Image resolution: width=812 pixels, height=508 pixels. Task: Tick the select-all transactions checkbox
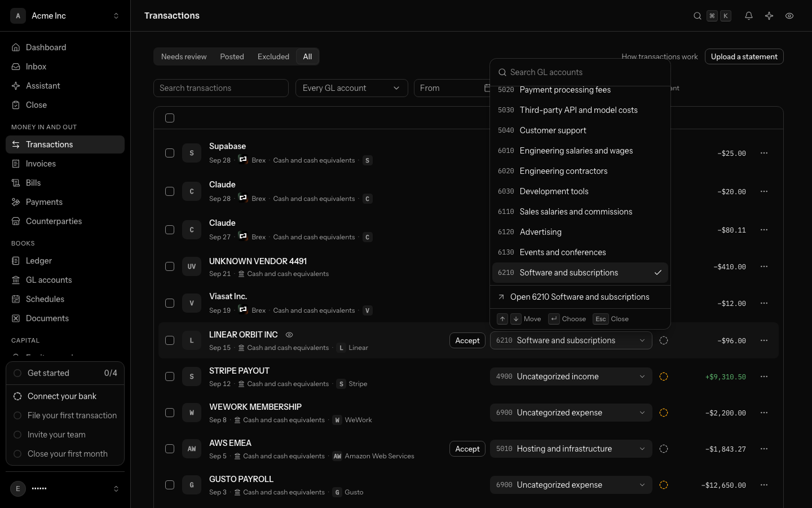click(170, 118)
